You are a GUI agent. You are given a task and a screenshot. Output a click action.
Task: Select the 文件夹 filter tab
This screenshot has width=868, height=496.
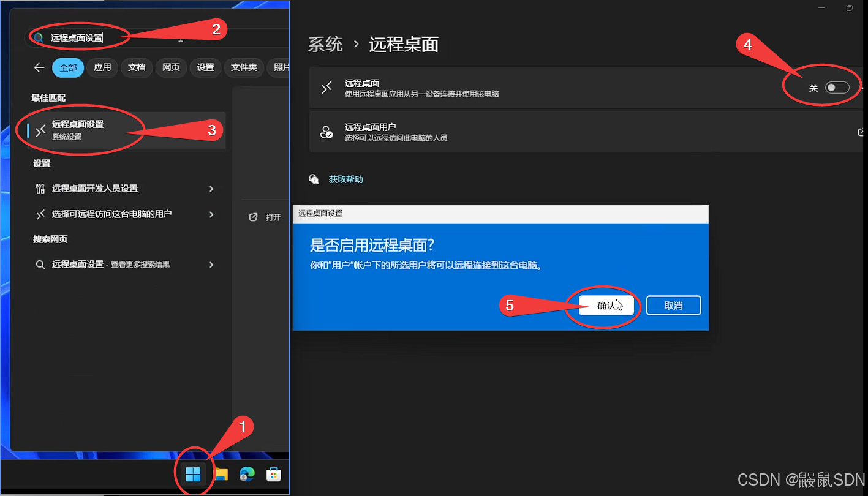244,67
